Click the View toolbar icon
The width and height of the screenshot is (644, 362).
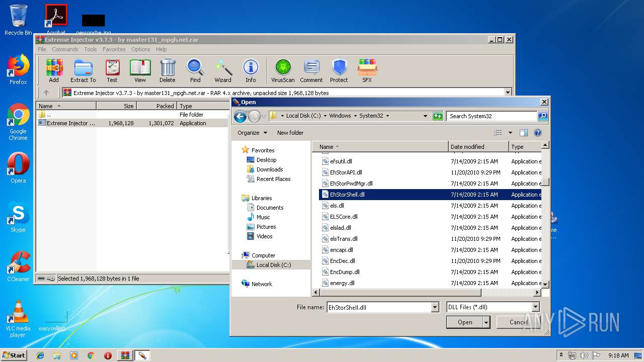pyautogui.click(x=140, y=70)
